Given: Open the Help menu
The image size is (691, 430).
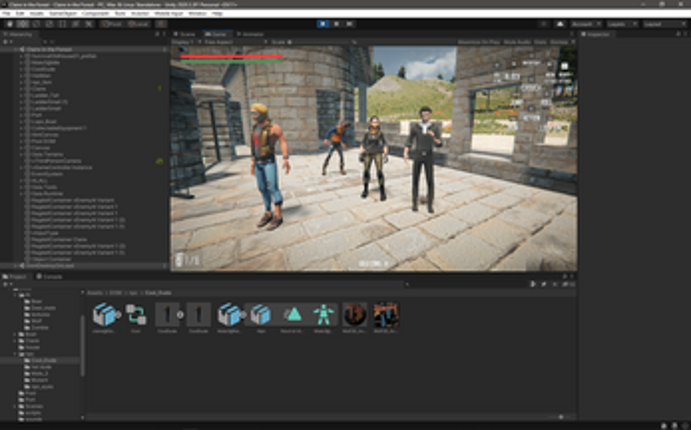Looking at the screenshot, I should tap(217, 14).
